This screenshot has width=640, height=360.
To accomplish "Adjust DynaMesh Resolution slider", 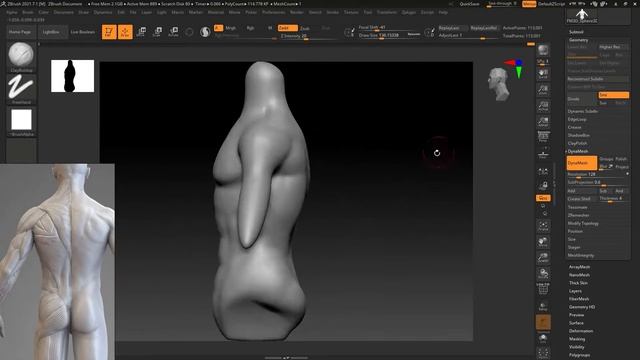I will (x=598, y=175).
